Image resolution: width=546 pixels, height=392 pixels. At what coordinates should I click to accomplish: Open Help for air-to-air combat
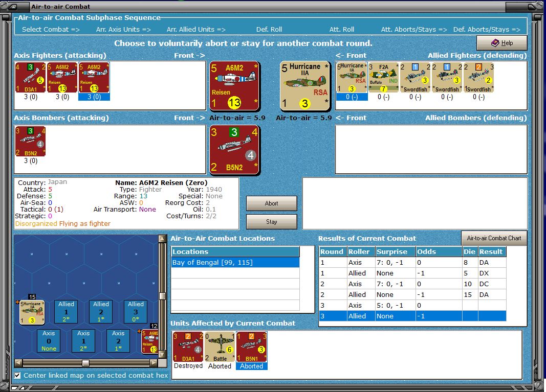pos(502,43)
